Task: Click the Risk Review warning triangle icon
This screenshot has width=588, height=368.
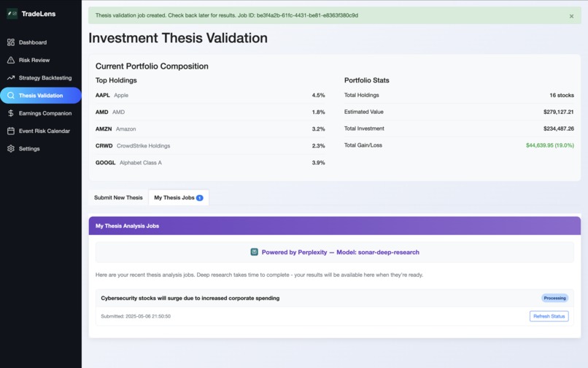Action: [x=11, y=60]
